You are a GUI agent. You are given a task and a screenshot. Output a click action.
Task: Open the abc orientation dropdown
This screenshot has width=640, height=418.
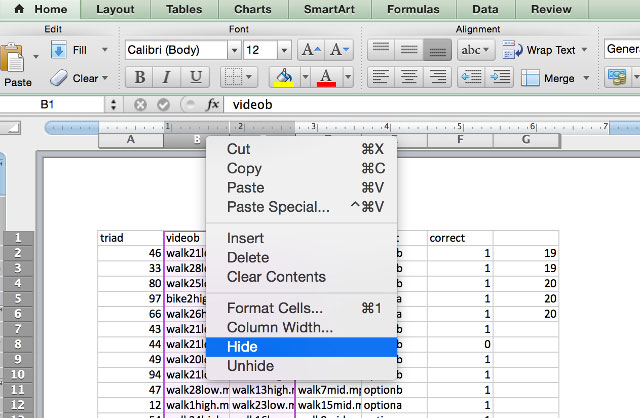(x=476, y=50)
